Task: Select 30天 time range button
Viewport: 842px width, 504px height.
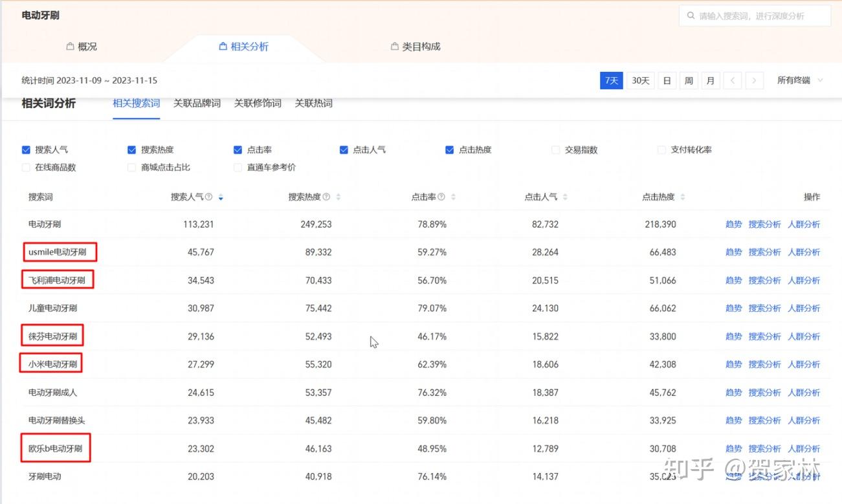Action: pos(640,81)
